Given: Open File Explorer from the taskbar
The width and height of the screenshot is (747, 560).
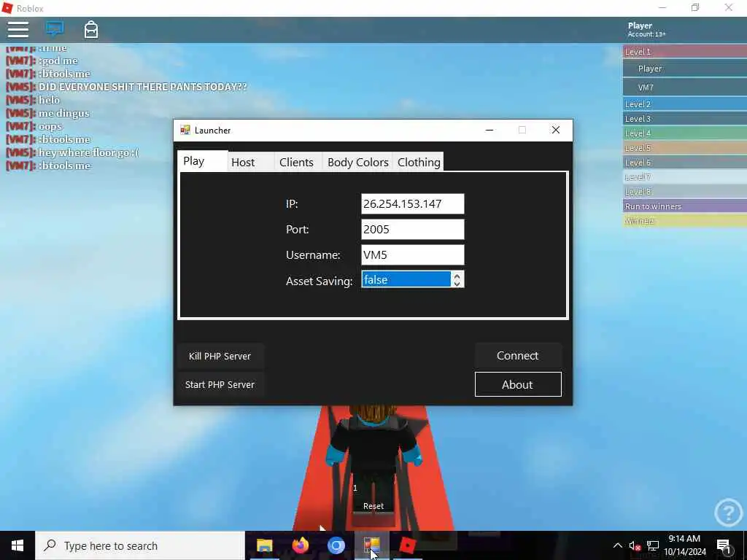Looking at the screenshot, I should (x=264, y=545).
